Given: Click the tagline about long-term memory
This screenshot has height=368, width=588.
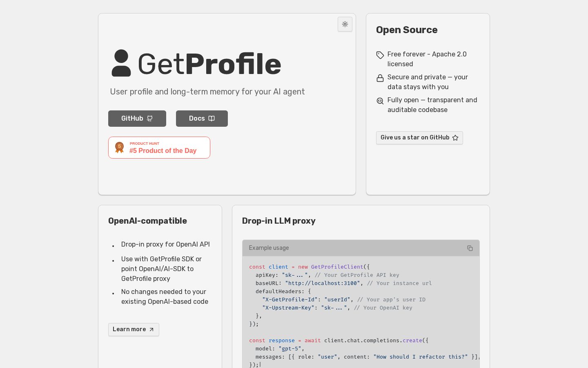Looking at the screenshot, I should (x=207, y=92).
